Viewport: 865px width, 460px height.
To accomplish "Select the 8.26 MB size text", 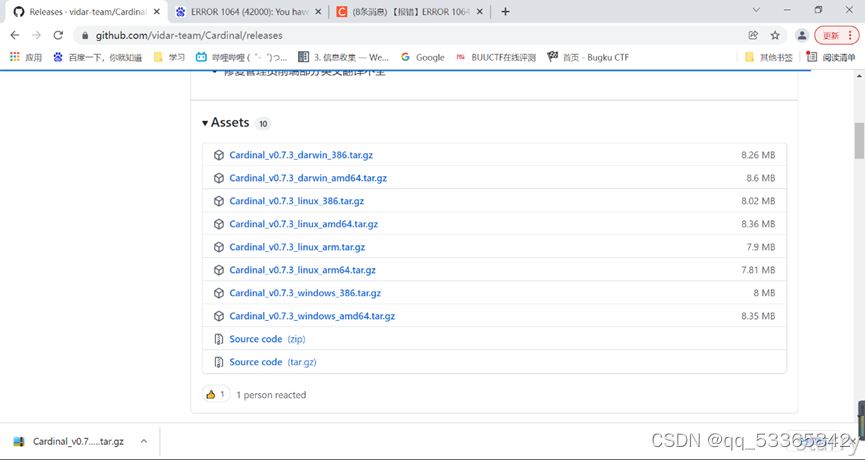I will point(758,155).
